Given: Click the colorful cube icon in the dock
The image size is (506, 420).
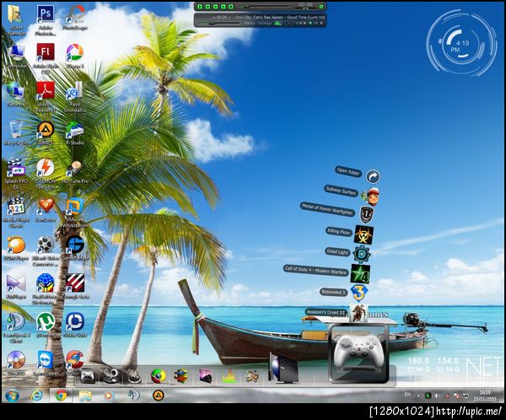Looking at the screenshot, I should (181, 376).
